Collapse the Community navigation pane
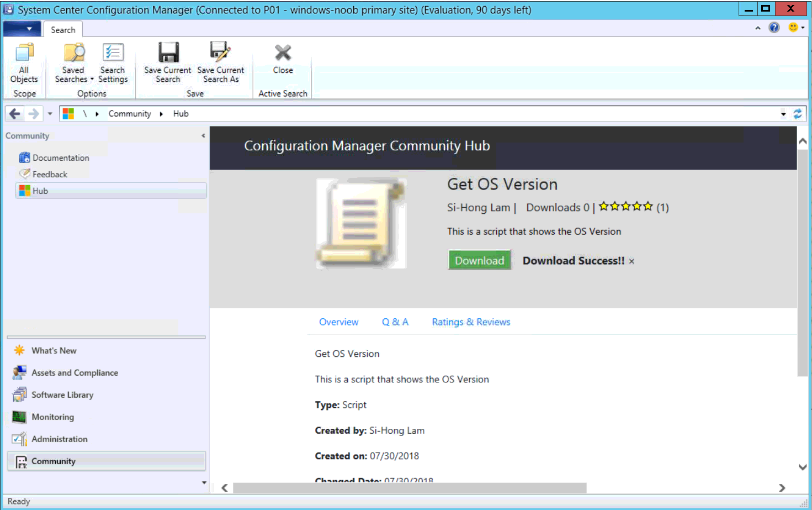 click(x=203, y=135)
